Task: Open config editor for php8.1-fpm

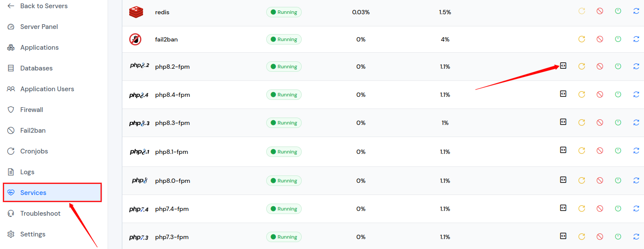Action: [x=563, y=150]
